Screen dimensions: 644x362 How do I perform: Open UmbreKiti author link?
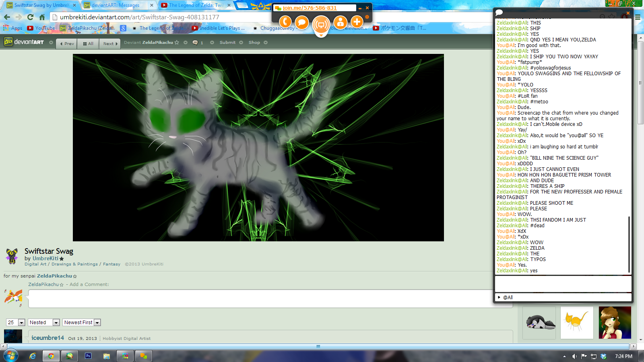coord(45,258)
